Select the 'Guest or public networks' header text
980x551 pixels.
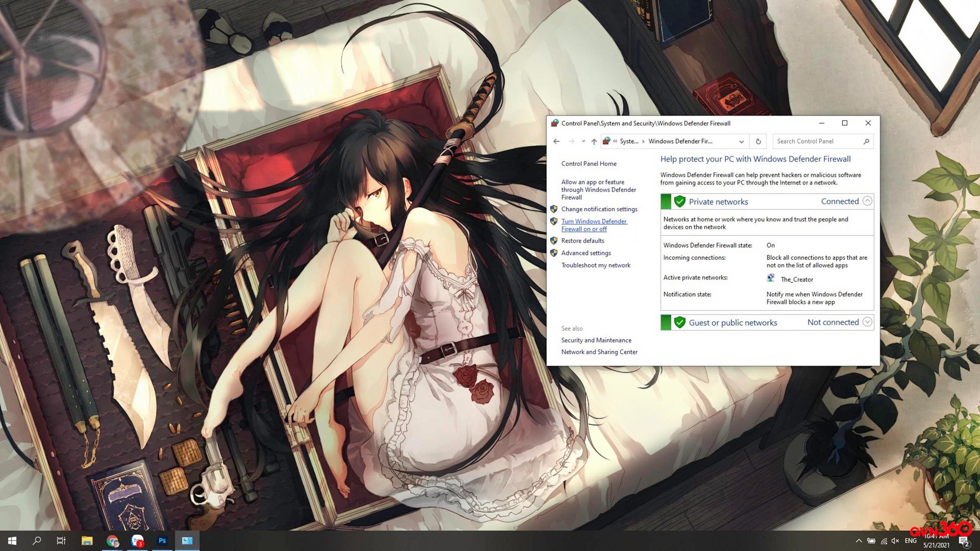(733, 323)
